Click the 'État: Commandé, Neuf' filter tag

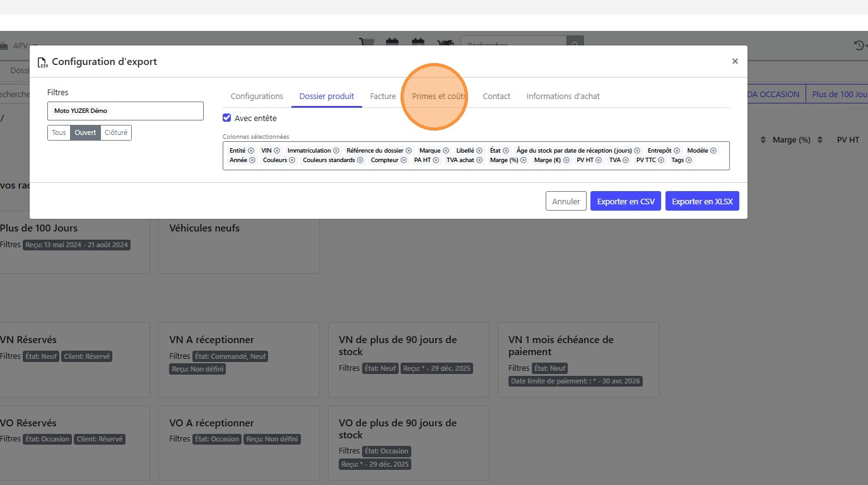coord(230,356)
